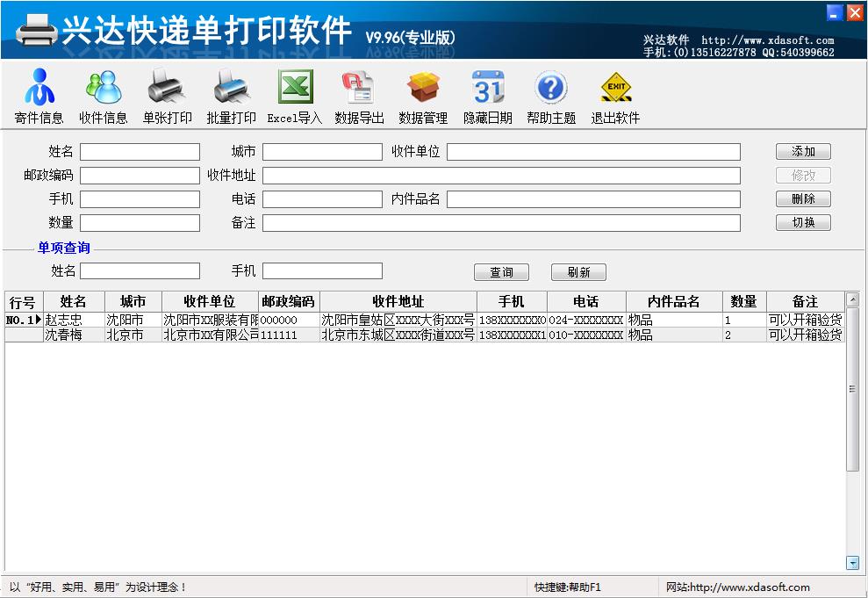Click the 数据导出 data export icon

(359, 97)
